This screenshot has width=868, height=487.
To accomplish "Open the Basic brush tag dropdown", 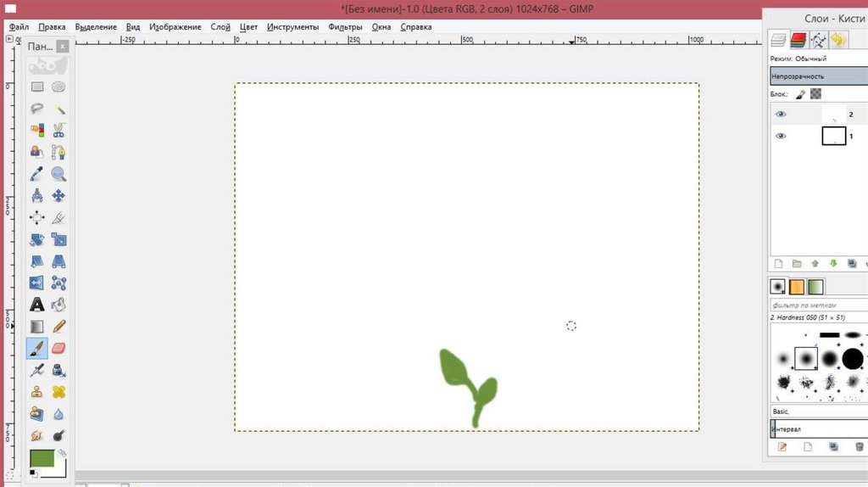I will (x=818, y=411).
